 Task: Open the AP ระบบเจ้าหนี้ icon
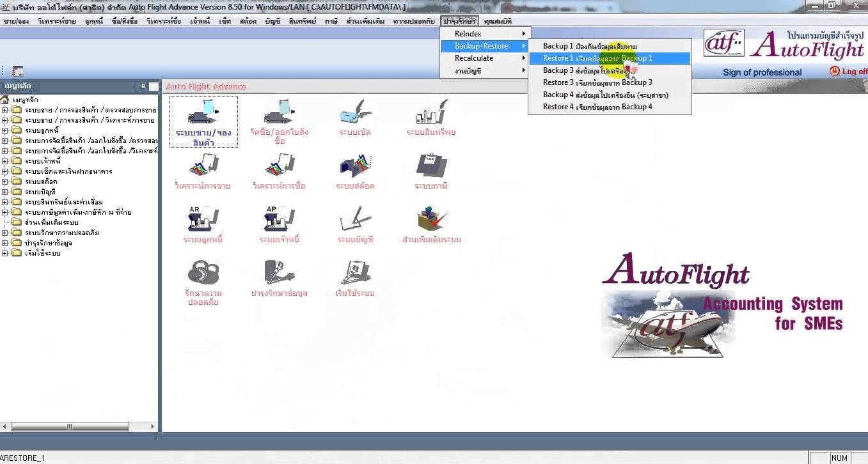click(280, 219)
